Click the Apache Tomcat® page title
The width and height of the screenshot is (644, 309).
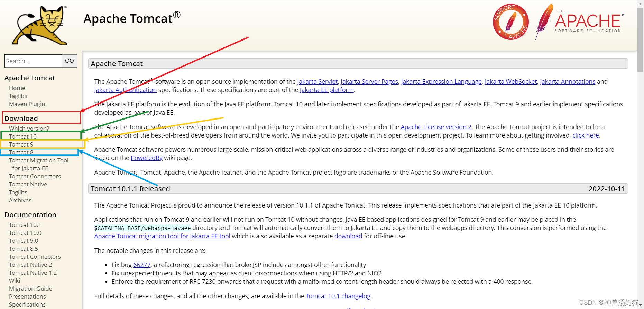coord(132,18)
